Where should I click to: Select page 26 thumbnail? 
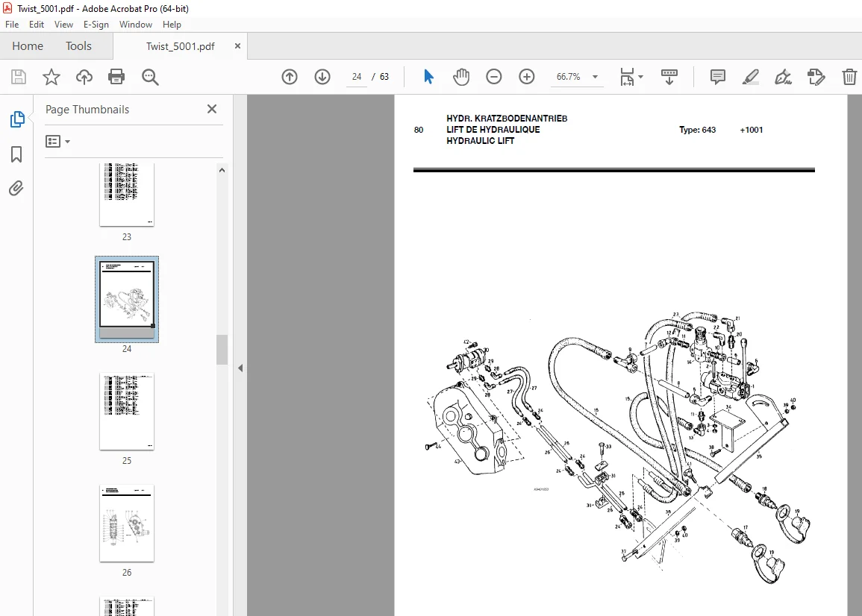point(127,523)
